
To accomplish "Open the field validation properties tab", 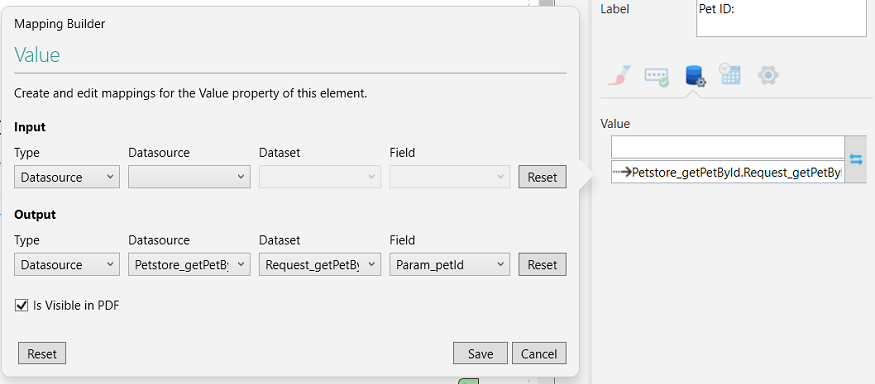I will tap(656, 76).
